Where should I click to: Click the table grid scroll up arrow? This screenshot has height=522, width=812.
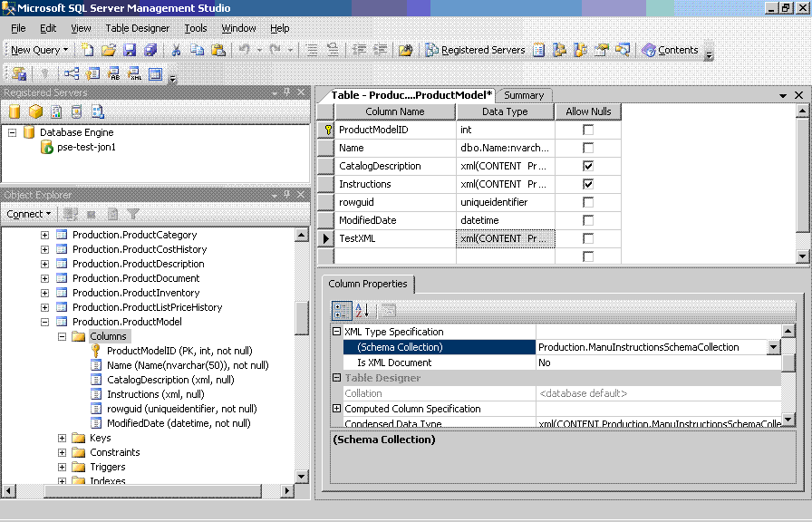[x=802, y=111]
